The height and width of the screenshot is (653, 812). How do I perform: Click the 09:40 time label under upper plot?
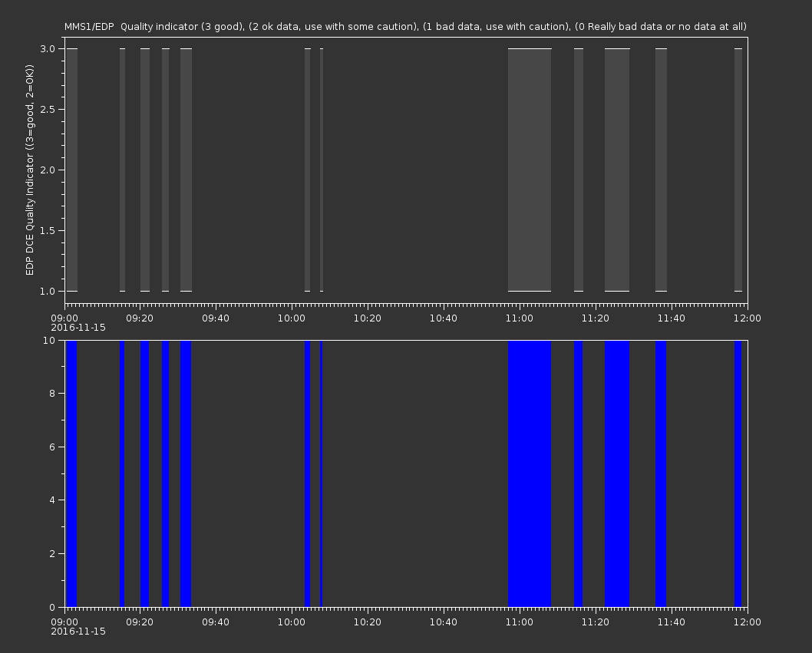point(216,318)
